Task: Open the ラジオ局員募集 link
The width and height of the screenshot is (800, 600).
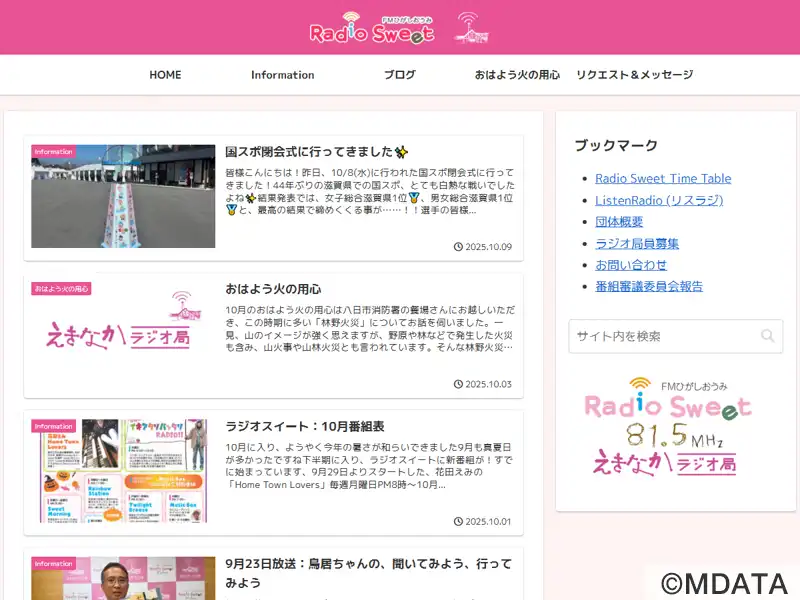Action: pyautogui.click(x=637, y=243)
